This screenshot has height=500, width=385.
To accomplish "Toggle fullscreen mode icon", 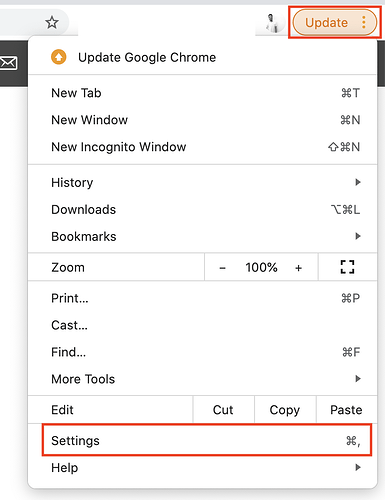I will [347, 267].
